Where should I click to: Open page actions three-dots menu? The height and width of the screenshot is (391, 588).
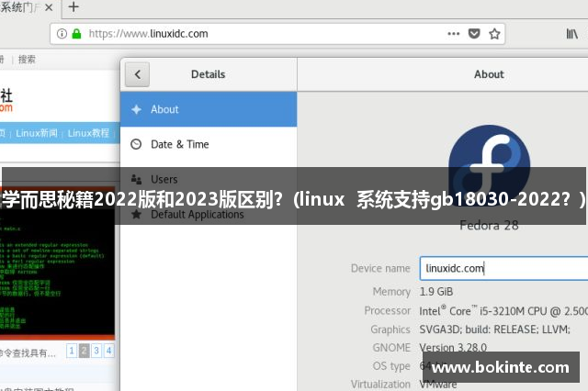tap(453, 34)
